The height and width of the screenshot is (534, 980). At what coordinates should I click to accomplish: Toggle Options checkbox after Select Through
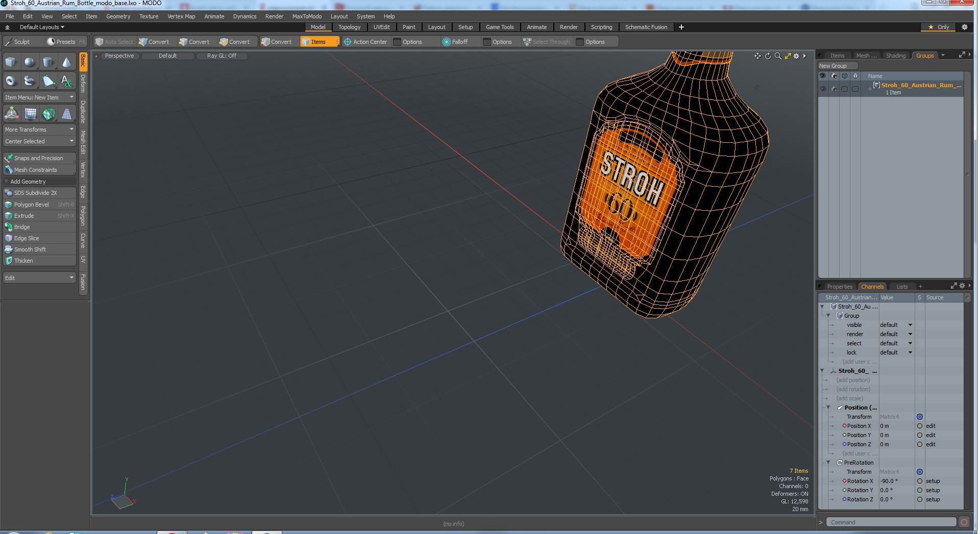coord(580,42)
